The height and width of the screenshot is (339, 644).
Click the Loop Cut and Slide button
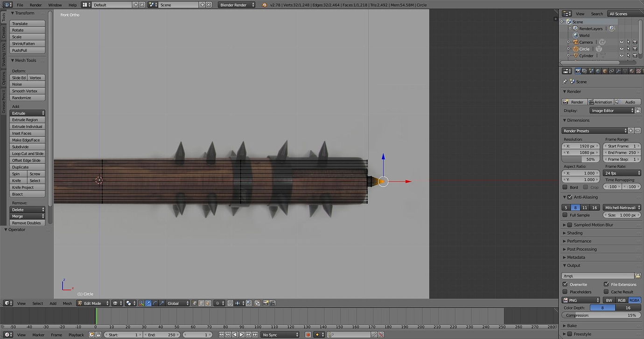pyautogui.click(x=28, y=154)
